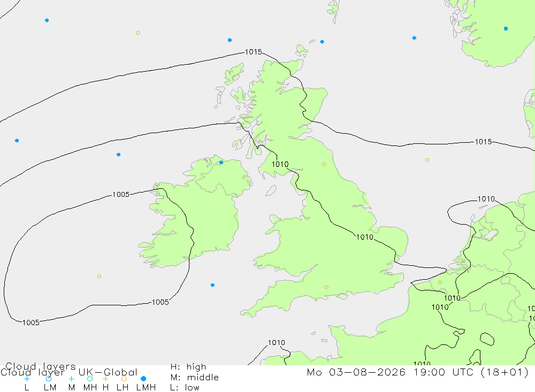Select the orange circle over southern England

click(x=326, y=288)
